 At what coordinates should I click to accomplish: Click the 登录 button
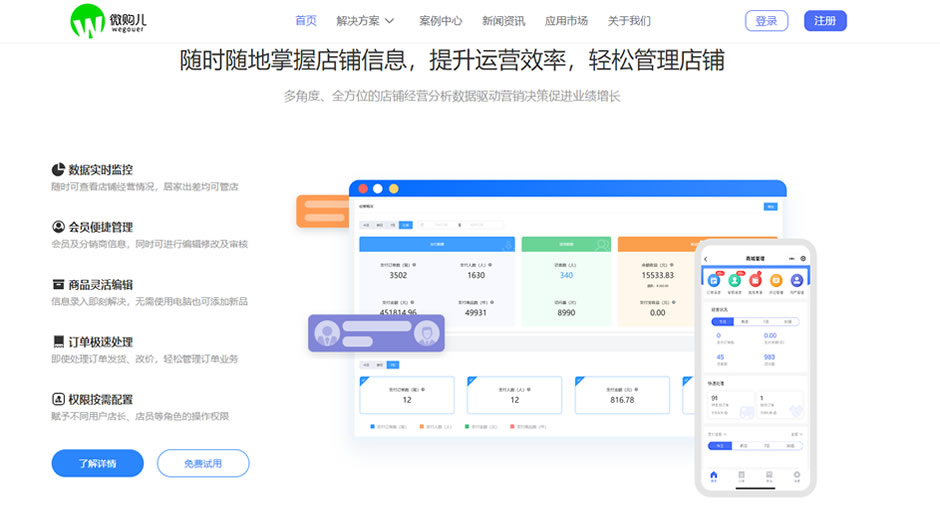766,21
